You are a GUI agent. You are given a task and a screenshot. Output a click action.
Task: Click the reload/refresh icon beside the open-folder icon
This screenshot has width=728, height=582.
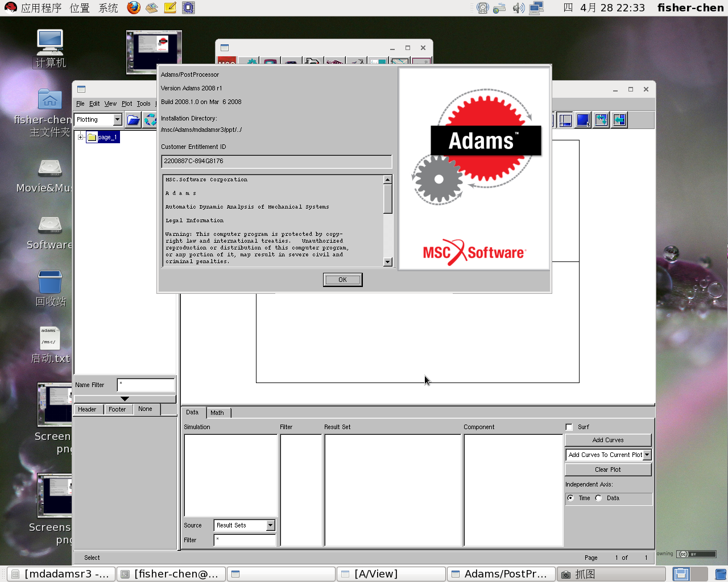coord(150,120)
